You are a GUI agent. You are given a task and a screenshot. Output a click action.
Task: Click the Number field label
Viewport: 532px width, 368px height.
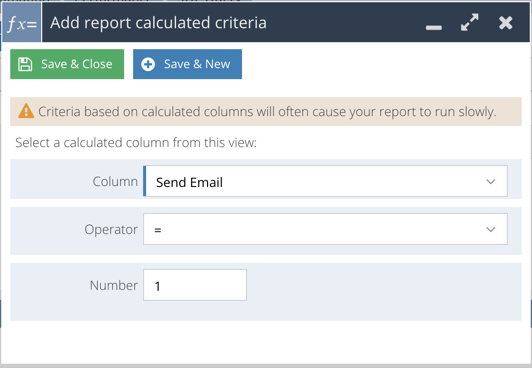(114, 285)
